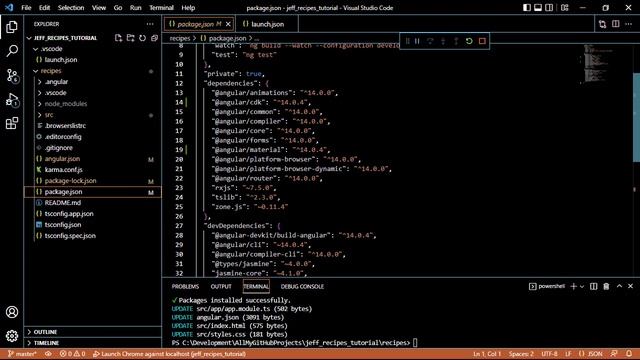Toggle the bottom panel layout button
Viewport: 640px width, 360px height.
[538, 7]
